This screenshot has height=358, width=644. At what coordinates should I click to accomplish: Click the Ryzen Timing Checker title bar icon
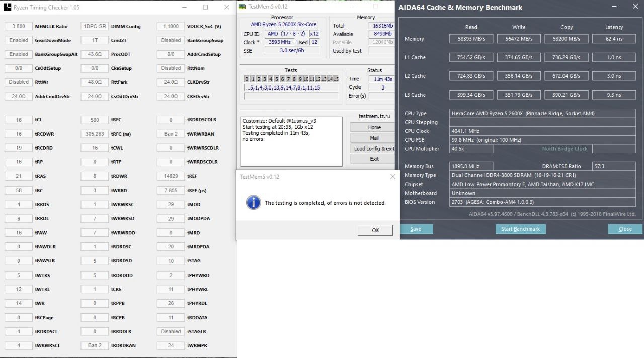tap(6, 7)
